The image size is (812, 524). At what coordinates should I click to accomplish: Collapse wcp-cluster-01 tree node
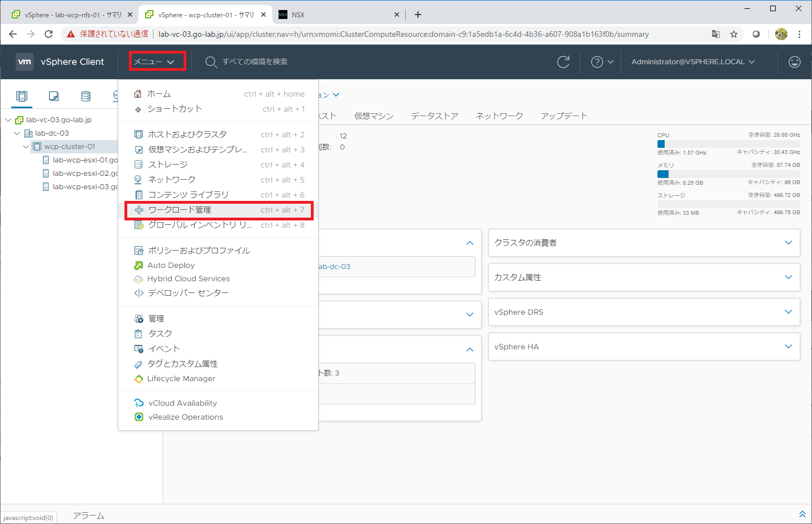[x=26, y=146]
